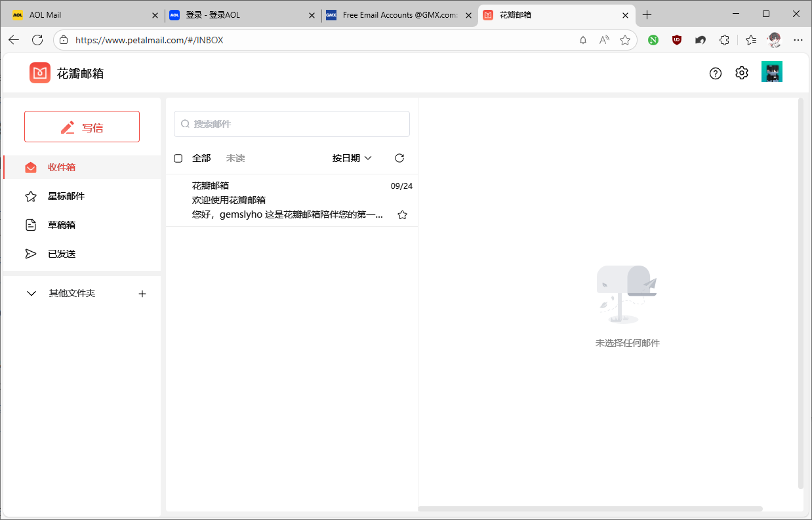
Task: Open the 已发送 sent folder
Action: 61,254
